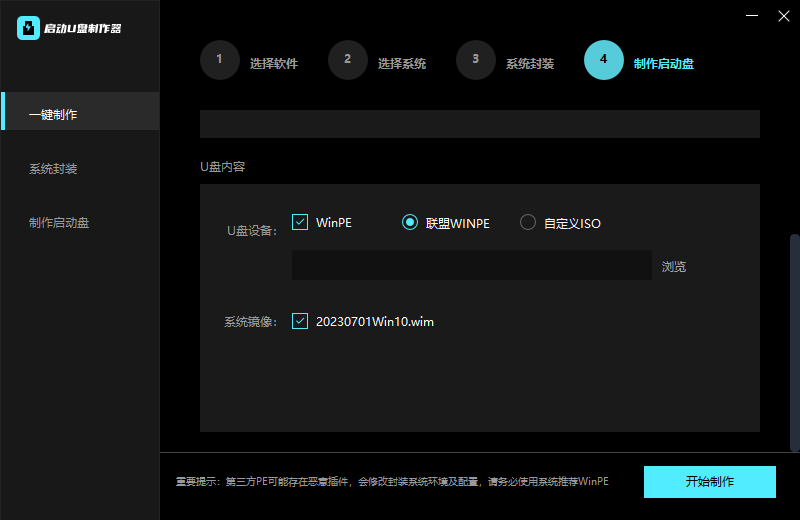800x520 pixels.
Task: Click the 重要提示 warning text at the bottom
Action: pos(392,481)
